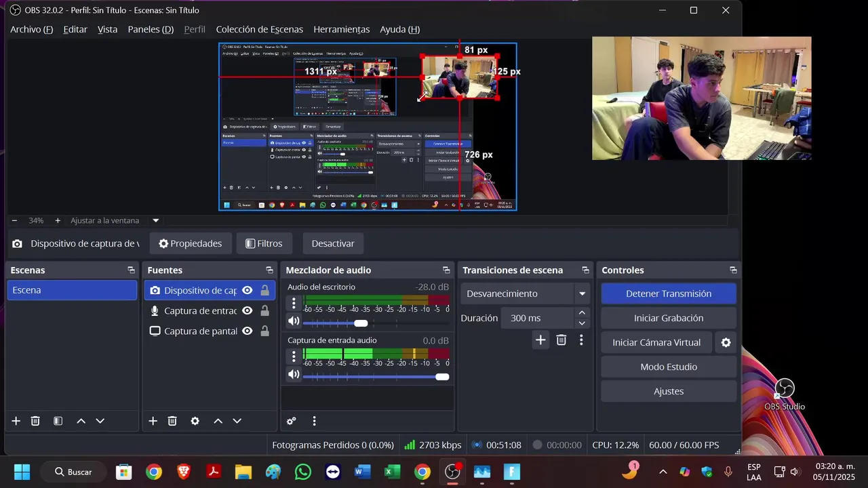The image size is (868, 488).
Task: Zoom in preview plus icon
Action: tap(58, 220)
